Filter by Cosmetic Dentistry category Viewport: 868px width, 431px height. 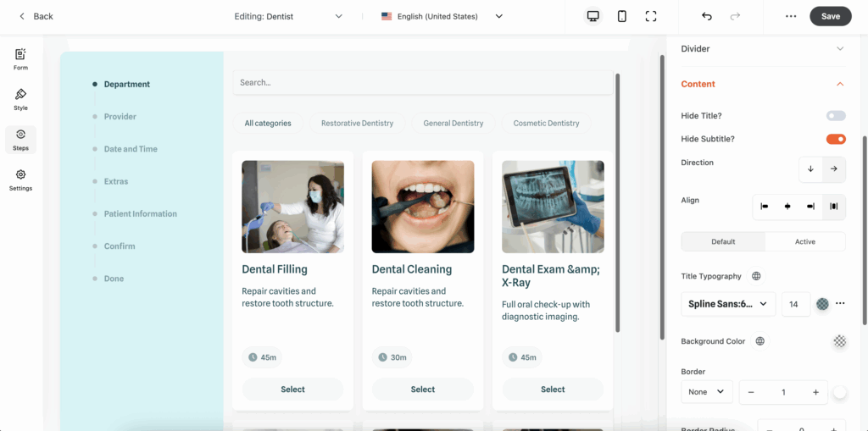point(546,123)
